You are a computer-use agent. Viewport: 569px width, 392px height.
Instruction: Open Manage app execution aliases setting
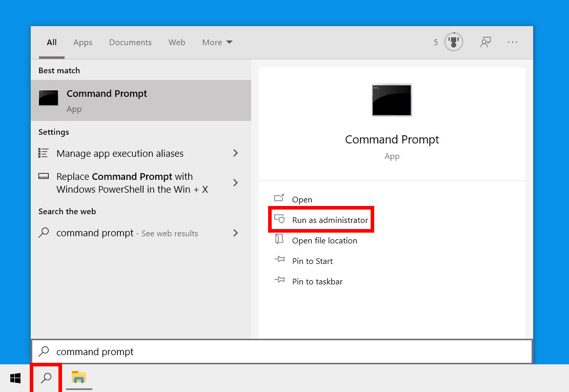(141, 153)
